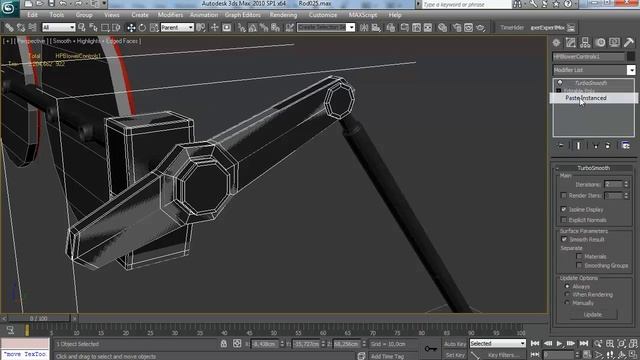
Task: Click the Mirror tool icon
Action: coord(364,27)
